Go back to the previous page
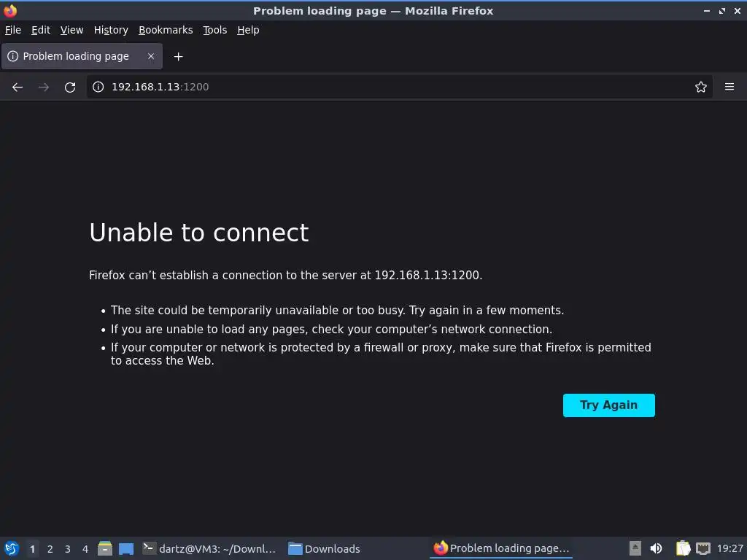Image resolution: width=747 pixels, height=560 pixels. tap(18, 87)
